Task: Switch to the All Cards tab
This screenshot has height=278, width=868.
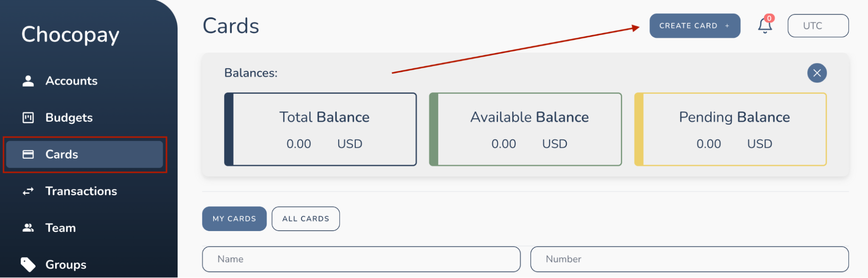Action: [x=306, y=218]
